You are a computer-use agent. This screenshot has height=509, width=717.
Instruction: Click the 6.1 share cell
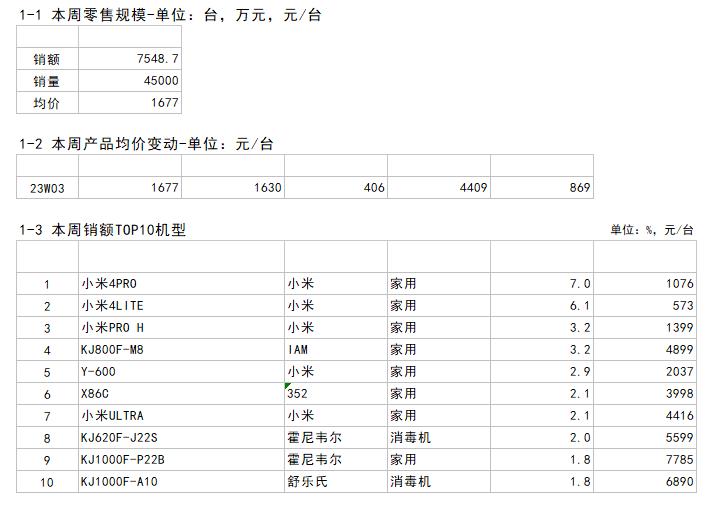click(542, 305)
